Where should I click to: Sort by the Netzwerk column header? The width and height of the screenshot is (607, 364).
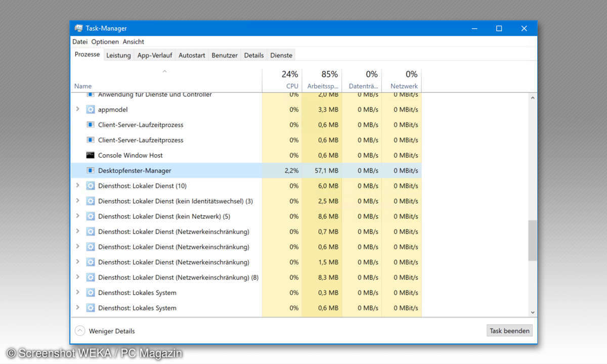[402, 80]
